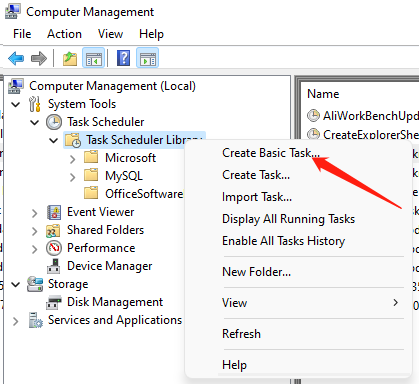This screenshot has height=384, width=419.
Task: Open the Help menu in the menu bar
Action: click(x=151, y=34)
